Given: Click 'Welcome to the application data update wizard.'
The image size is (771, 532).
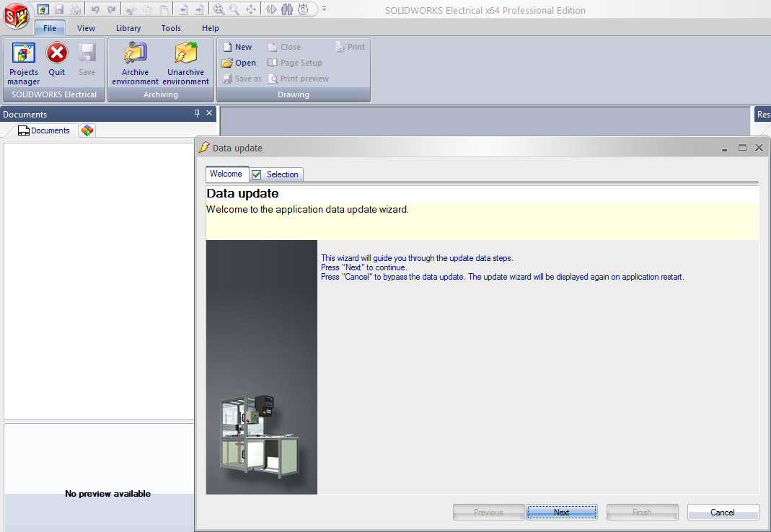Looking at the screenshot, I should click(307, 210).
